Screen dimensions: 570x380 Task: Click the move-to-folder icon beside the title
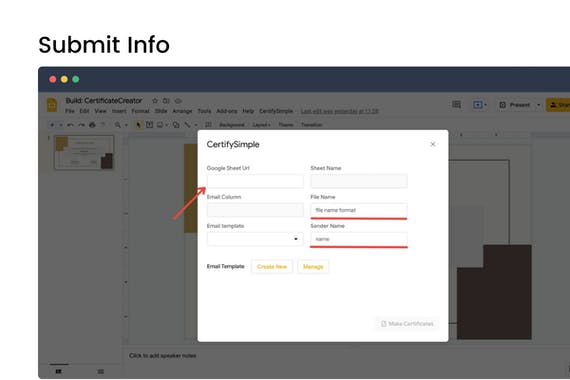point(166,101)
